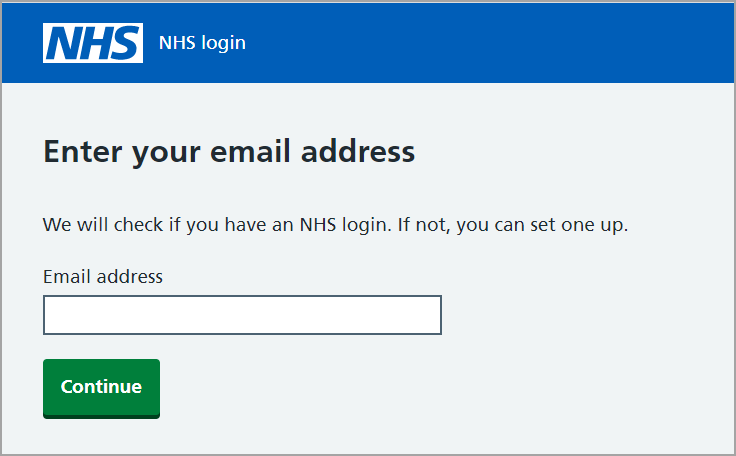This screenshot has height=456, width=736.
Task: Click the word 'Enter' in the page title
Action: pyautogui.click(x=83, y=151)
